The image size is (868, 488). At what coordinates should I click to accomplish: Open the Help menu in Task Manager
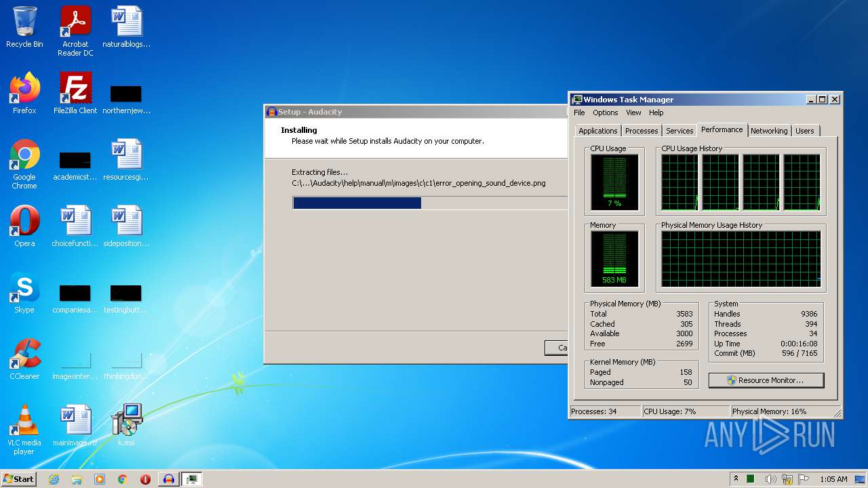[x=656, y=113]
